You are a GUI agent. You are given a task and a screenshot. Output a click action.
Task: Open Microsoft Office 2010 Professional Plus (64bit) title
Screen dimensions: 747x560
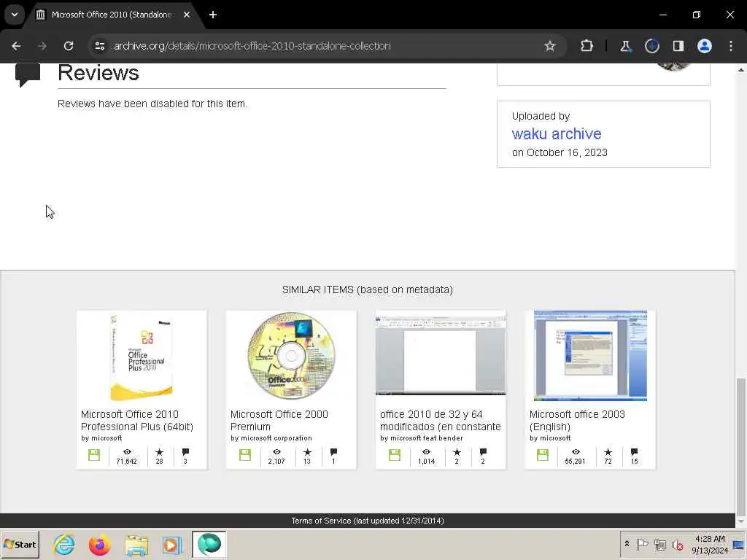coord(137,421)
